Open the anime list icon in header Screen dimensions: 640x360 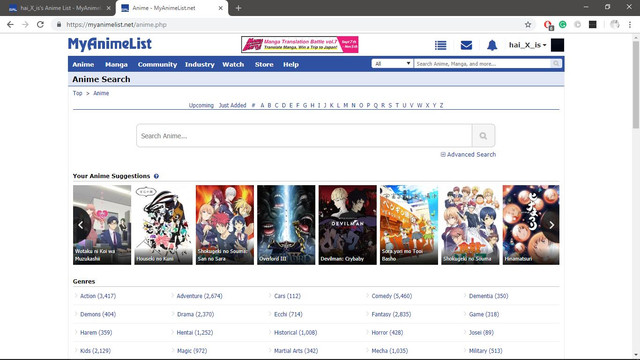click(x=440, y=45)
